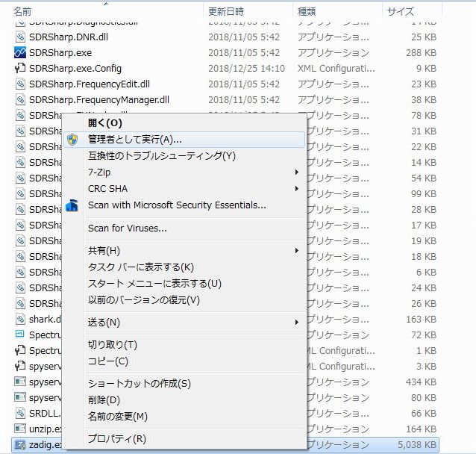Choose Scan for Viruses...
This screenshot has height=454, width=476.
tap(184, 228)
